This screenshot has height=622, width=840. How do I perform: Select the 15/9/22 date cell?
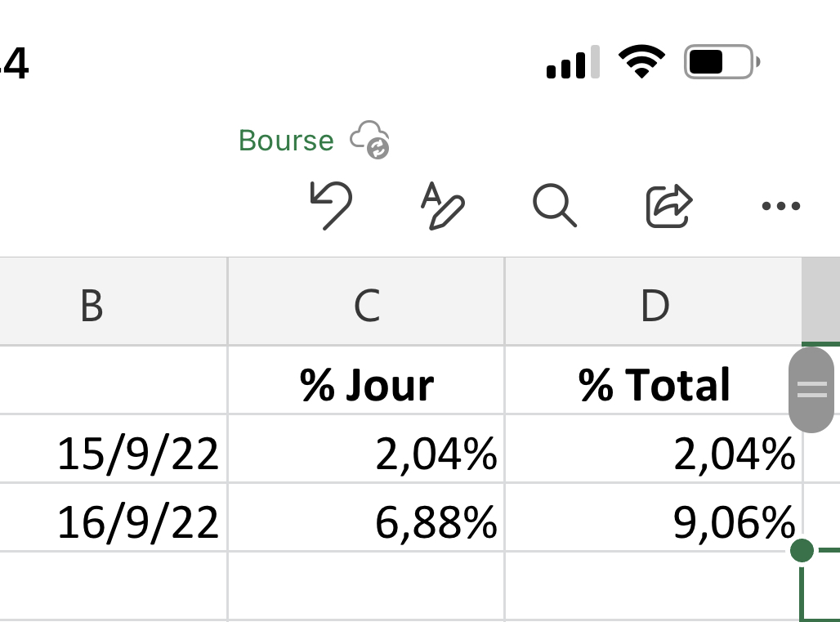point(114,454)
